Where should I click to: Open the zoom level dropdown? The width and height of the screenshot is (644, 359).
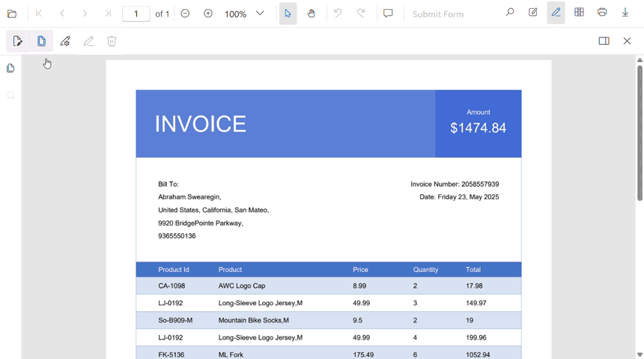[260, 13]
